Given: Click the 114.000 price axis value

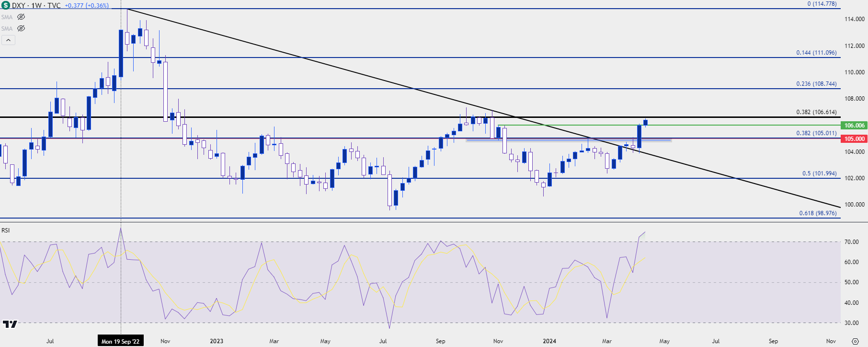Looking at the screenshot, I should point(855,19).
